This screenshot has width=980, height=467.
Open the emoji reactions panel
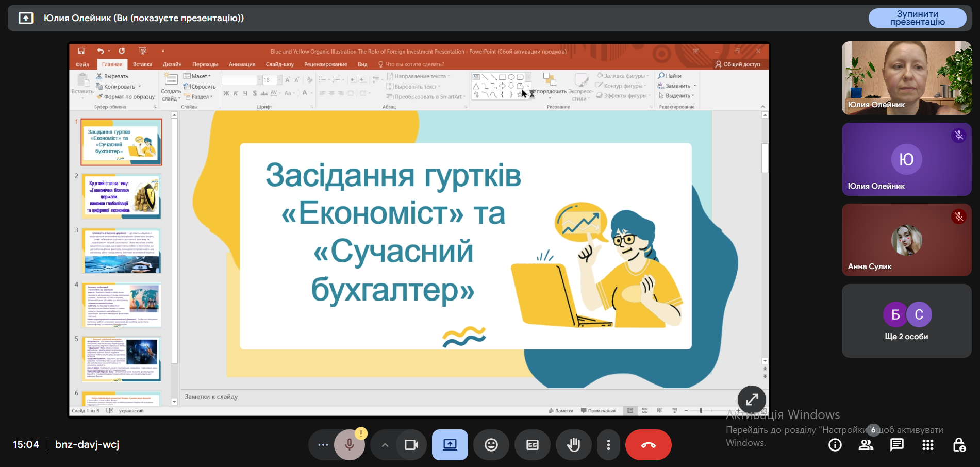(491, 445)
